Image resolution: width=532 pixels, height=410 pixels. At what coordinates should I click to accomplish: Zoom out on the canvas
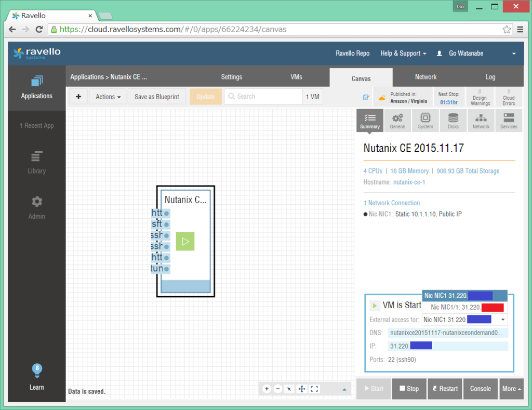point(278,389)
